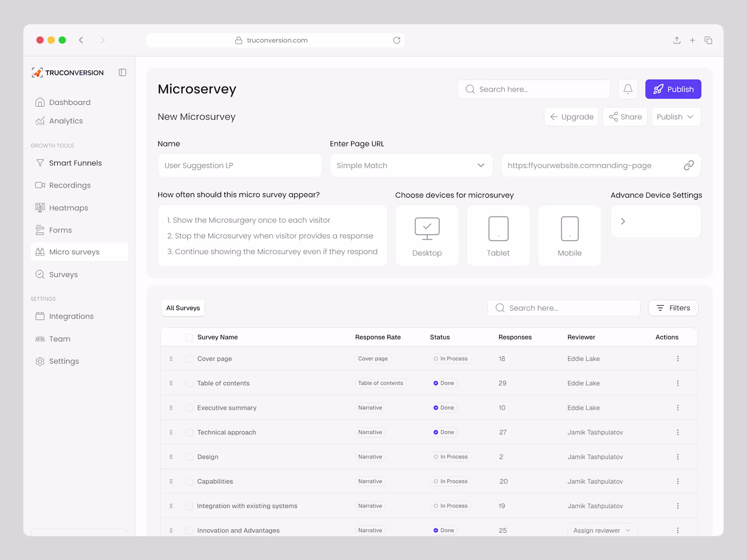747x560 pixels.
Task: Open the Simple Match dropdown
Action: tap(411, 165)
